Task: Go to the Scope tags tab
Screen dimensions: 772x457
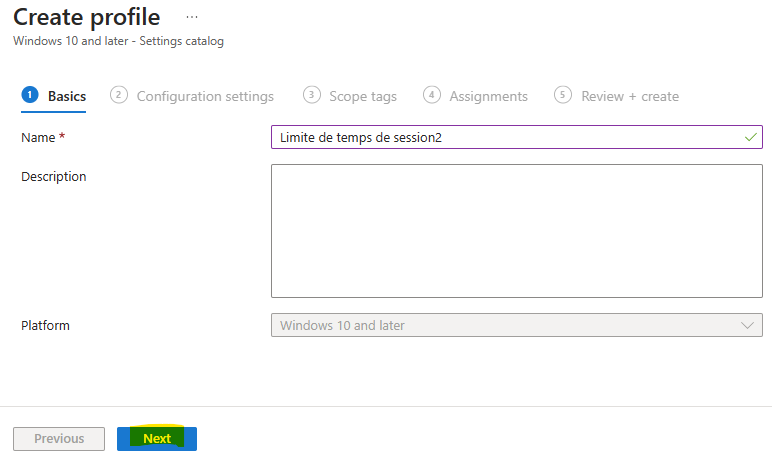Action: click(363, 96)
